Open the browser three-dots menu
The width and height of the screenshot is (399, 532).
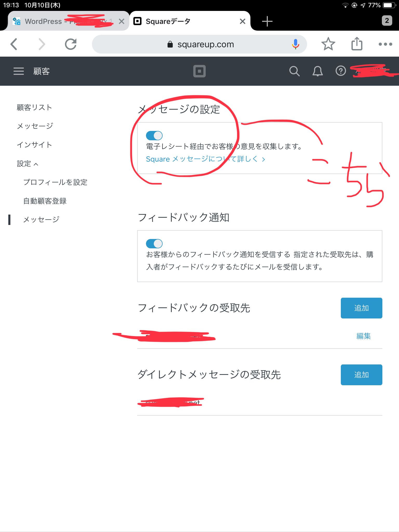[385, 44]
